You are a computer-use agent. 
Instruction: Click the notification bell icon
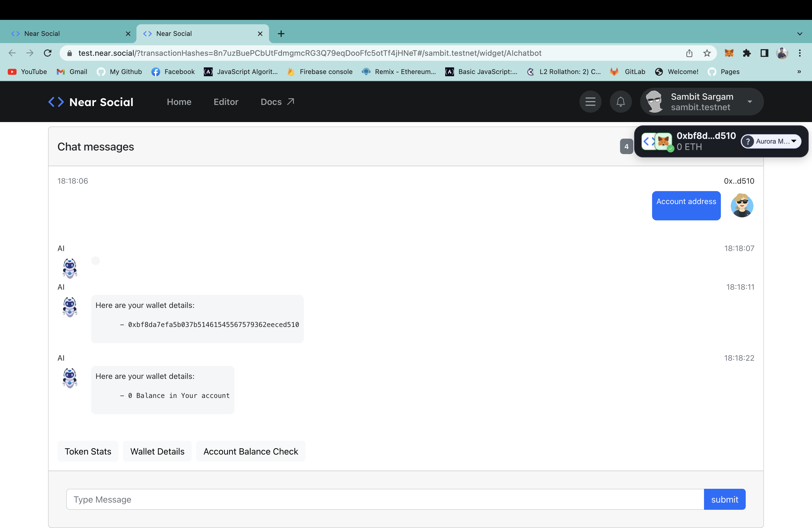coord(620,102)
